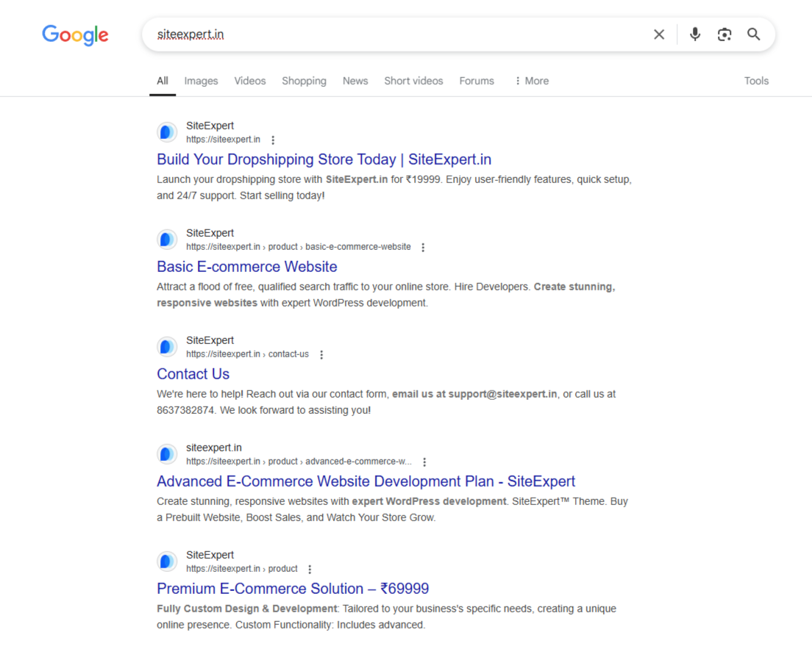Clear the search box with X icon
Viewport: 812px width, 652px height.
tap(659, 35)
